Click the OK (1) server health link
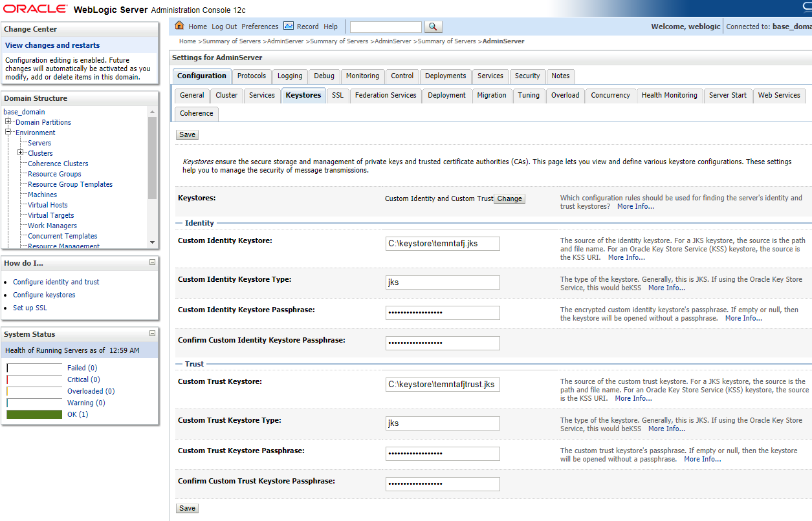 78,414
